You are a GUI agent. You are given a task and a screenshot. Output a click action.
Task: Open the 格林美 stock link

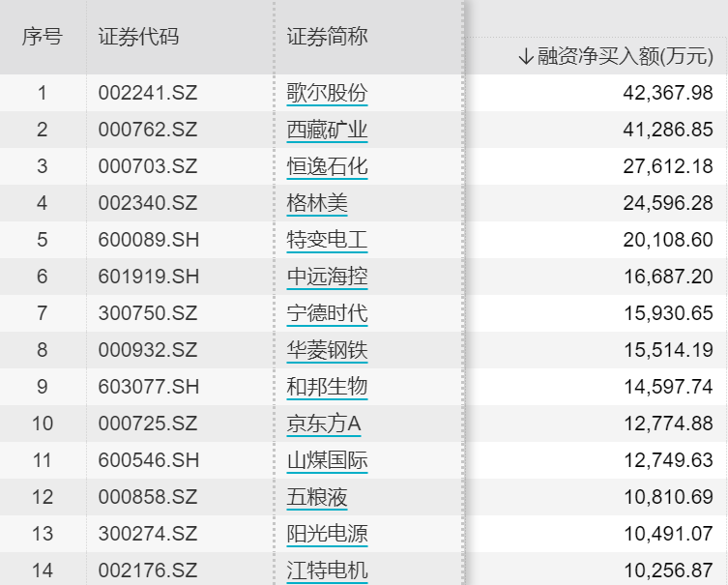(317, 203)
